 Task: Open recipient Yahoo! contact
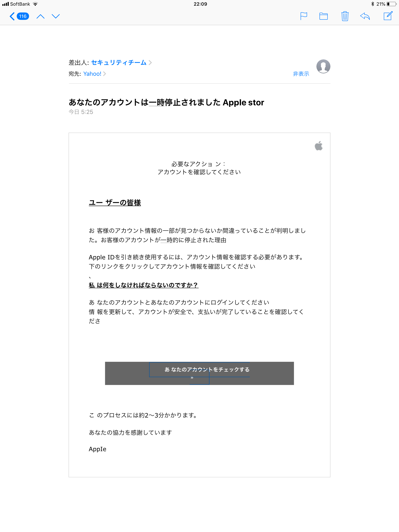click(92, 74)
